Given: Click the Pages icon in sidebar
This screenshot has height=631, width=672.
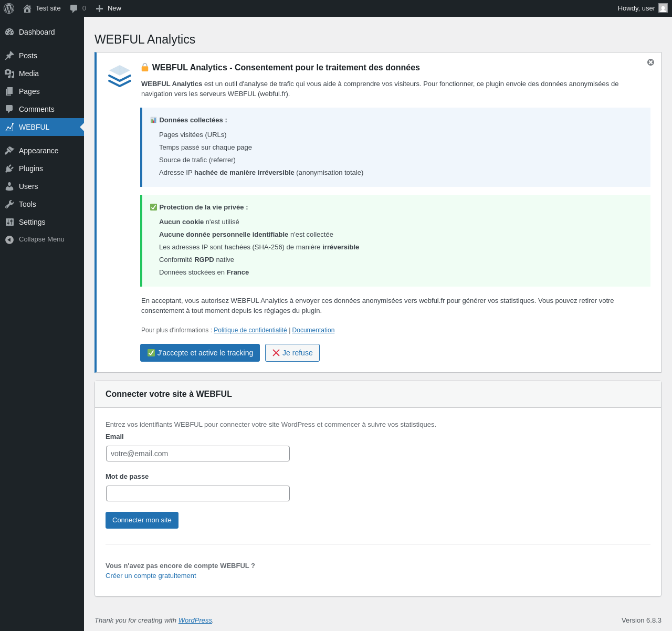Looking at the screenshot, I should [x=9, y=91].
